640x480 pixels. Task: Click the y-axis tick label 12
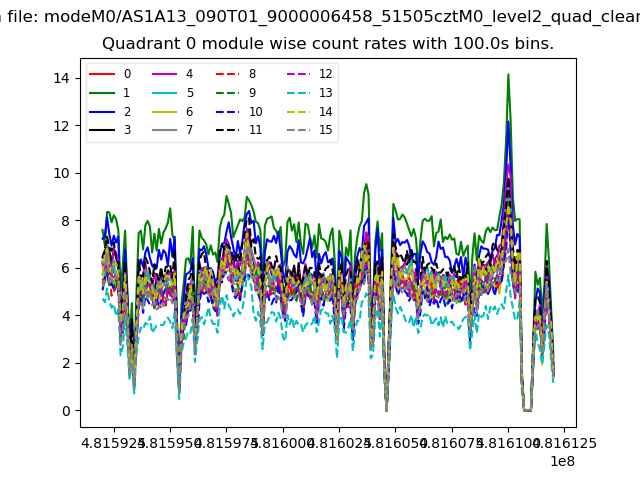point(61,126)
